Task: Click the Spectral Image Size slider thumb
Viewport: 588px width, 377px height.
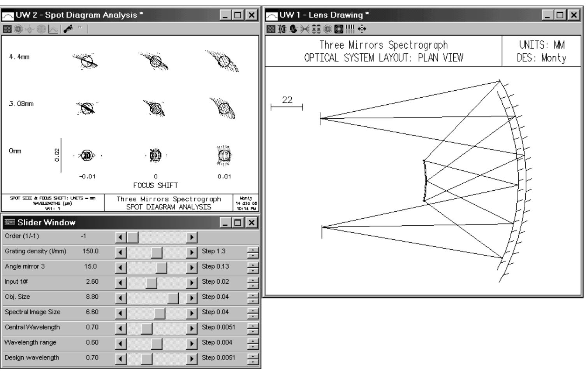Action: (159, 313)
